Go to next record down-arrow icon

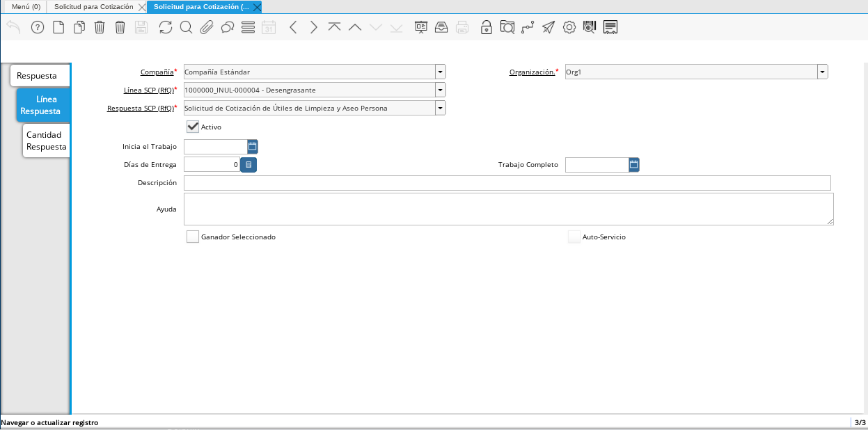pos(376,27)
